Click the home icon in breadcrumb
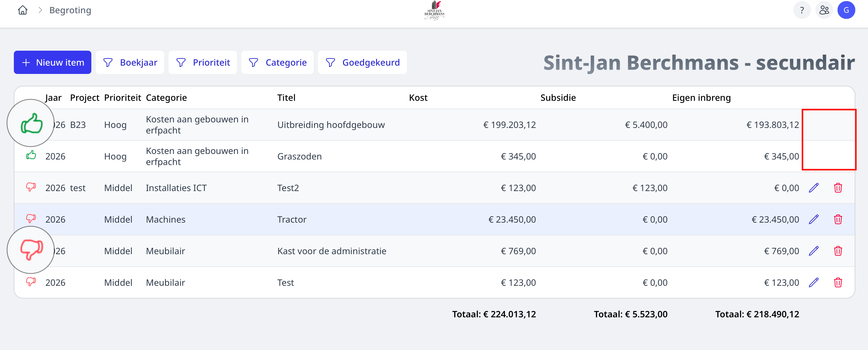Image resolution: width=868 pixels, height=350 pixels. [23, 10]
